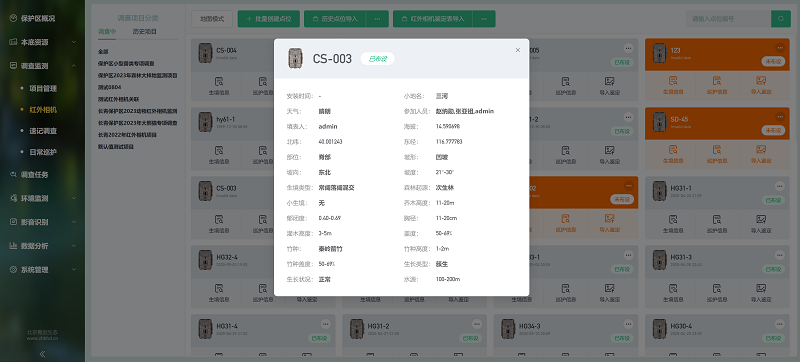Screen dimensions: 800x362
Task: Click the 已布设 status badge in the dialog header
Action: click(378, 59)
